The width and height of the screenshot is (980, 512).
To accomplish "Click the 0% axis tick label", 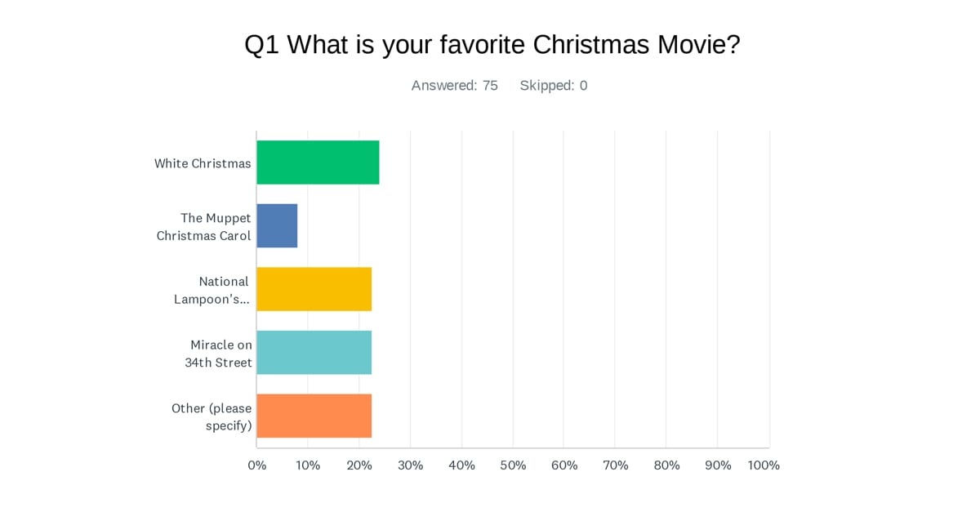I will [256, 465].
